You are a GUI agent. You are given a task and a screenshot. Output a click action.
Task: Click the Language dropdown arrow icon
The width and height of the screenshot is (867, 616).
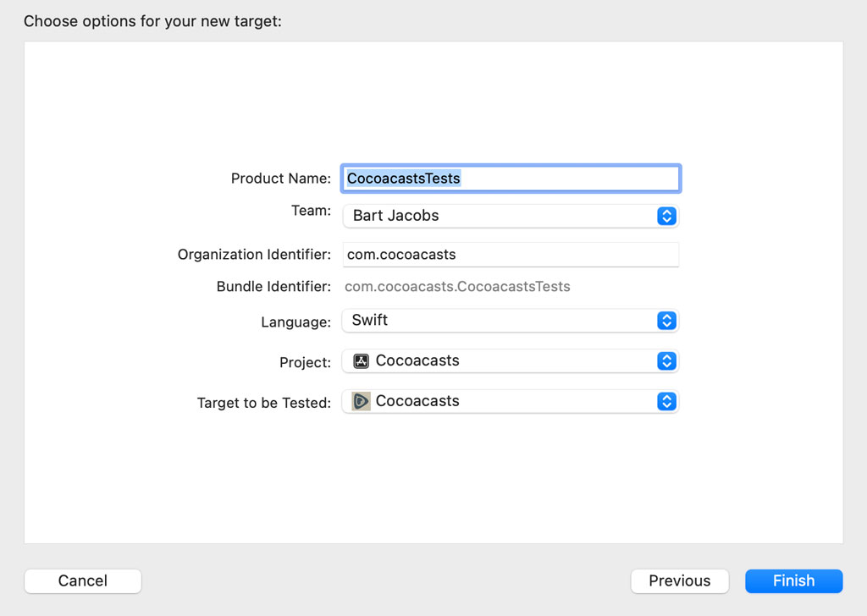click(666, 321)
